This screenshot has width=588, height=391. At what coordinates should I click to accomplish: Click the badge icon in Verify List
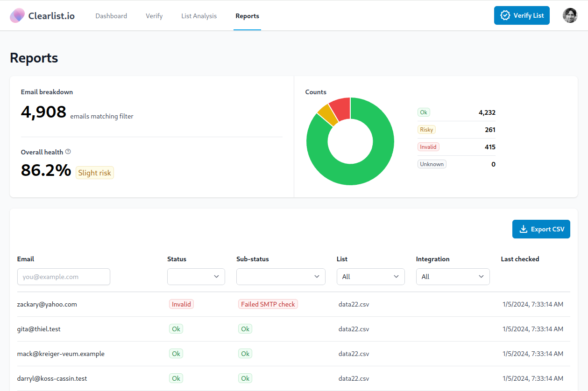tap(505, 15)
